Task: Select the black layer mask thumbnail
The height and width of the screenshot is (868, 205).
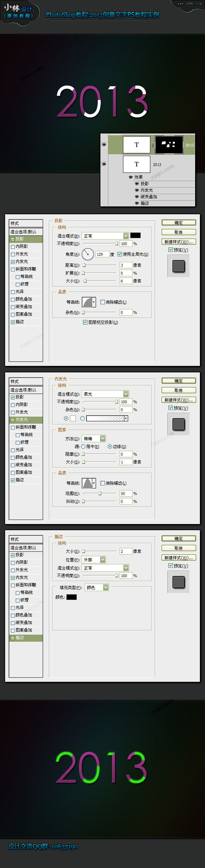Action: pos(169,144)
